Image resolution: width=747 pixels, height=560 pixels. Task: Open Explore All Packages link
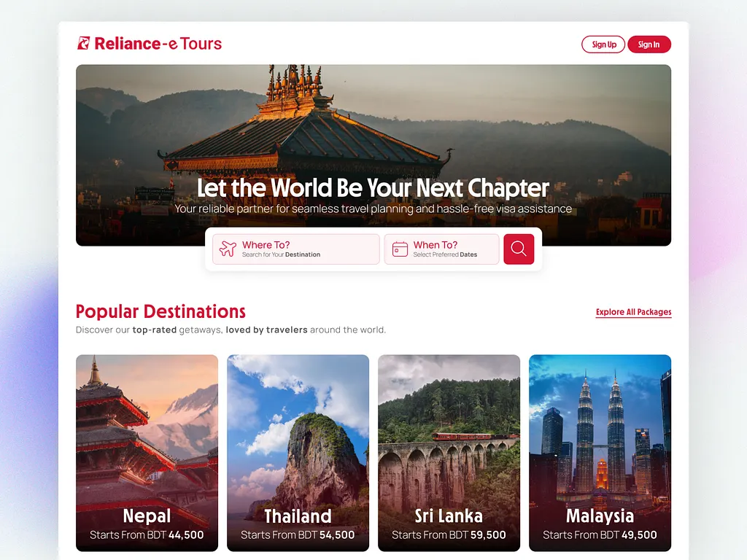(634, 312)
